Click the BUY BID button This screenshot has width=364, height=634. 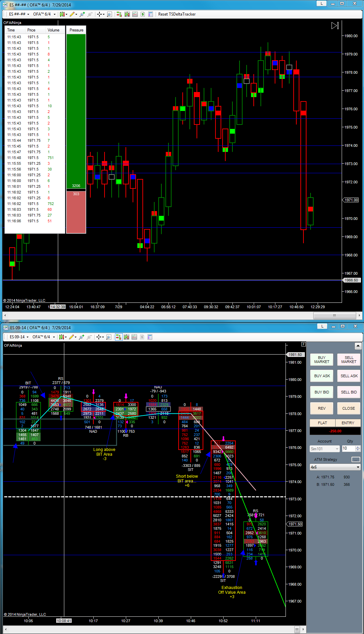click(x=322, y=392)
